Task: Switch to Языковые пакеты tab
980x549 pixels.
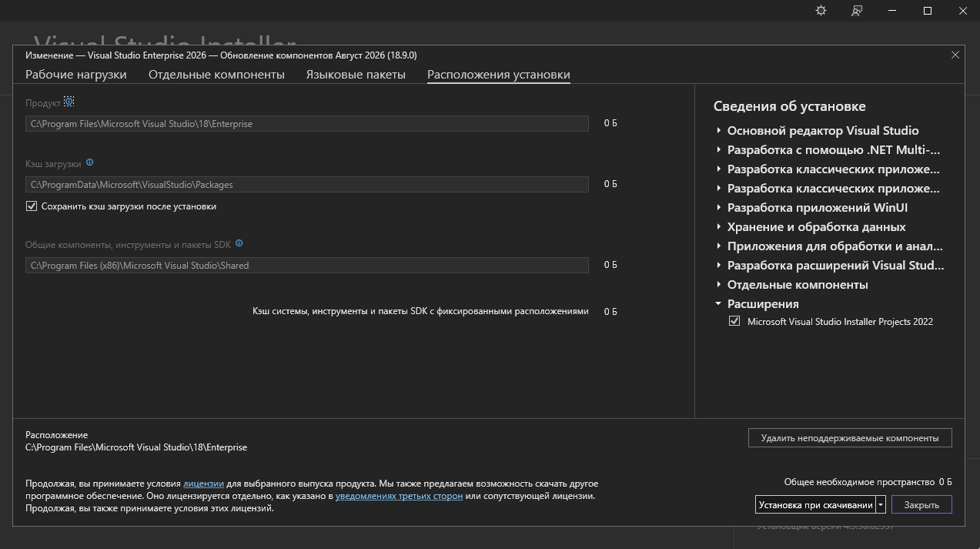Action: point(356,75)
